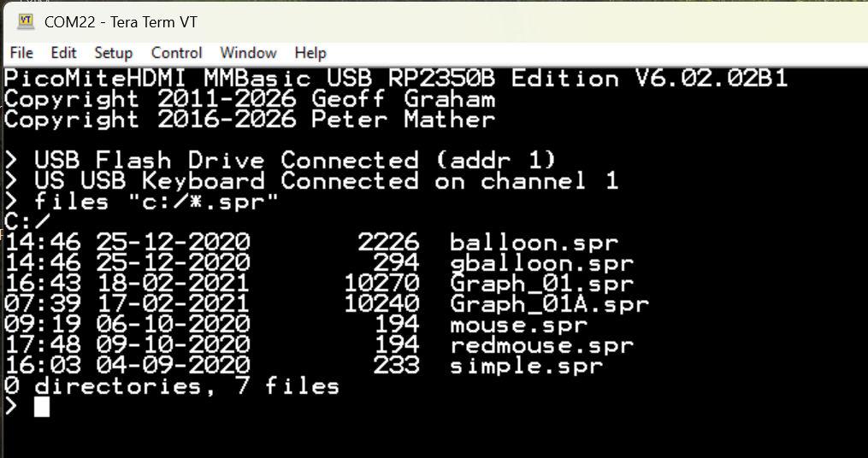Click the "USB Flash Drive Connected" message
Screen dimensions: 868x458
click(295, 160)
